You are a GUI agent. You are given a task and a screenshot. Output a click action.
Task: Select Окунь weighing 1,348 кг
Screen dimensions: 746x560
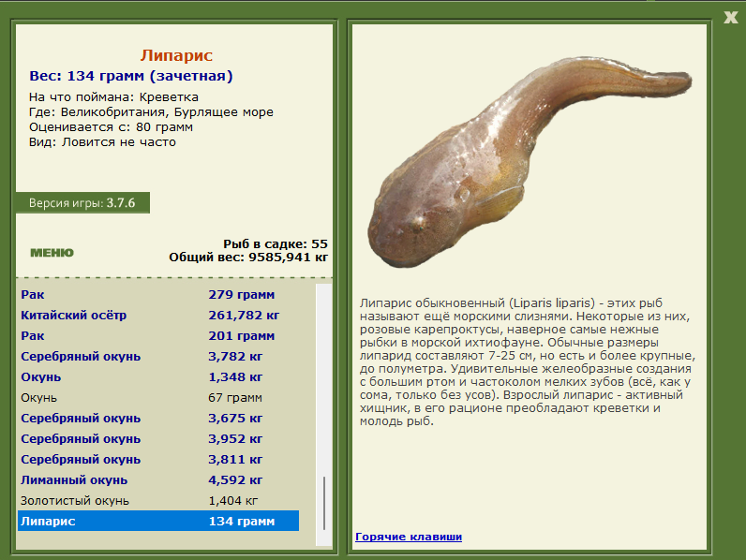pos(158,377)
